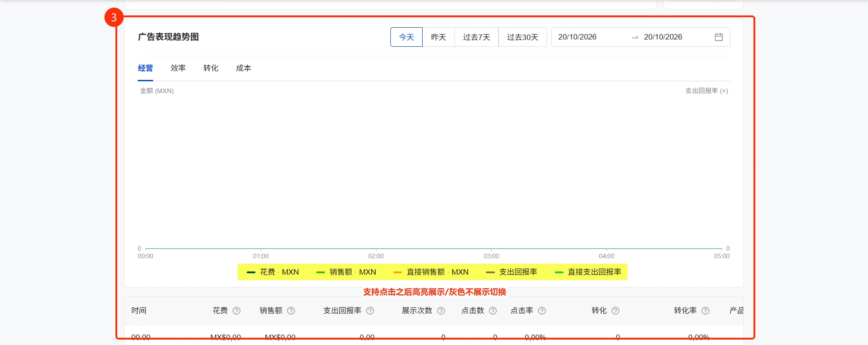Switch to the 成本 tab
The height and width of the screenshot is (345, 868).
pyautogui.click(x=244, y=68)
